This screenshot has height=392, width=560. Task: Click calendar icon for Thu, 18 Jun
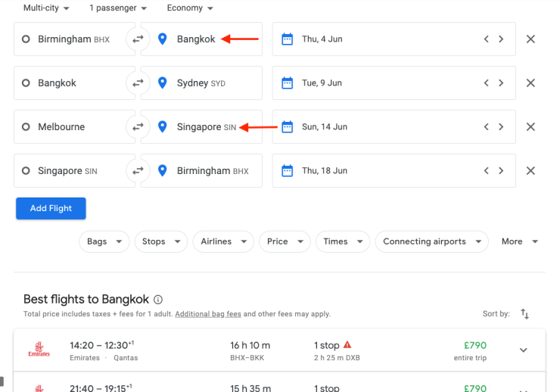coord(287,171)
